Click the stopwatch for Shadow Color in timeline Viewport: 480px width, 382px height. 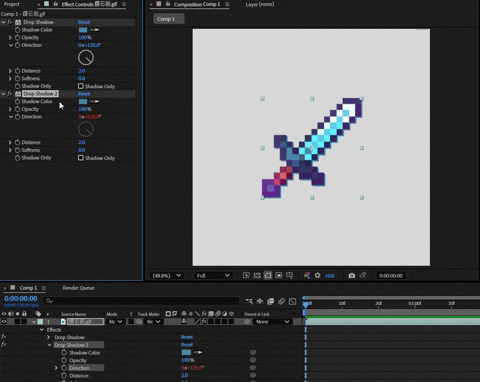64,353
